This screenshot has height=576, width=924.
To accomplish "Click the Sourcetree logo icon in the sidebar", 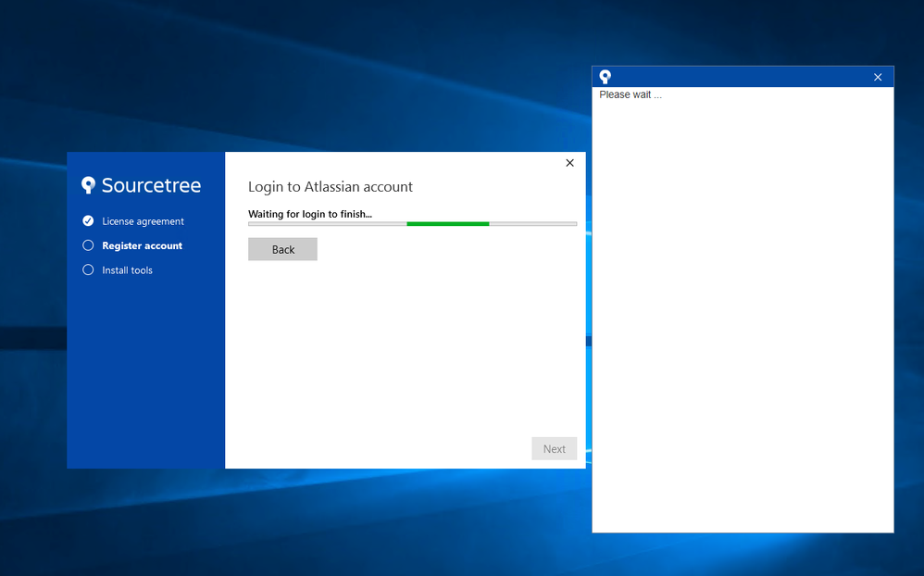I will pyautogui.click(x=88, y=185).
